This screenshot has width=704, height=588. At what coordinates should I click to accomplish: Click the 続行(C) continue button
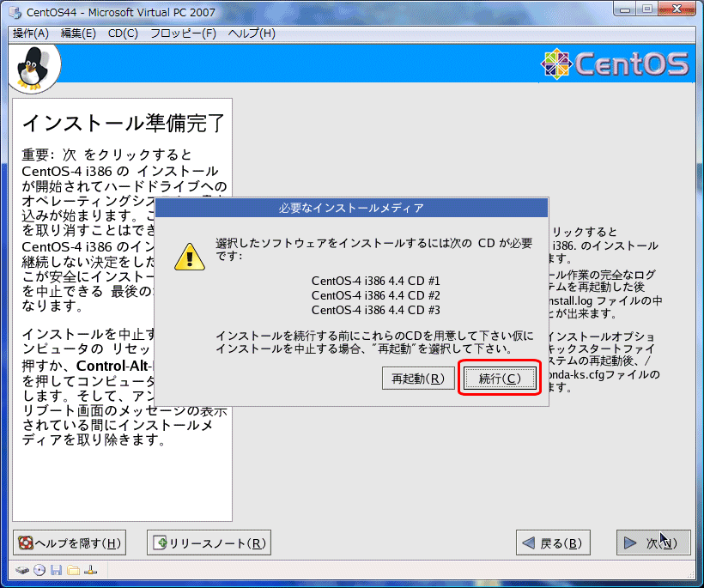click(x=500, y=379)
